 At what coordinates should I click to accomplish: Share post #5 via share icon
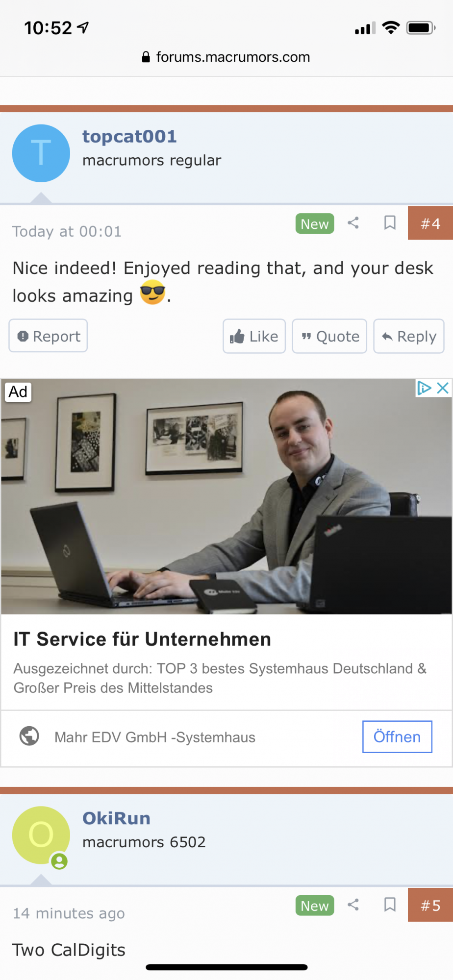353,905
